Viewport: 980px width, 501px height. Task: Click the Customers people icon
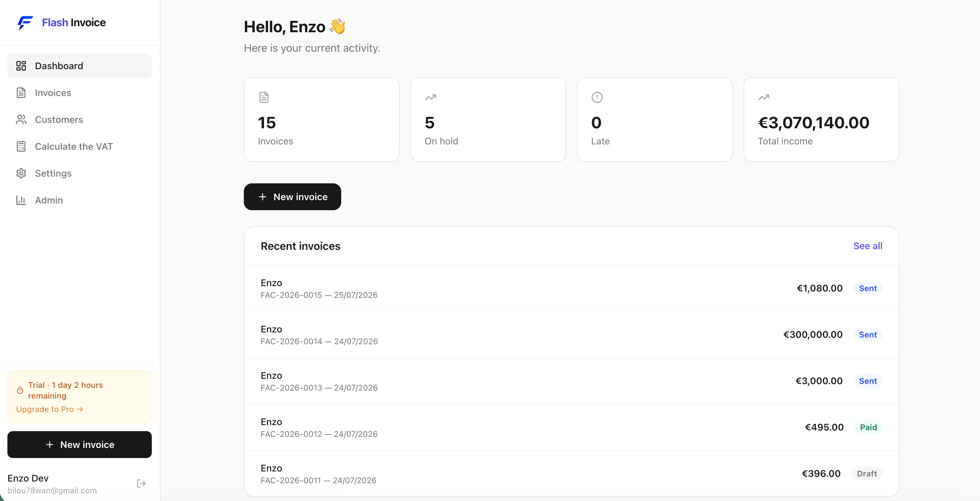(x=21, y=120)
